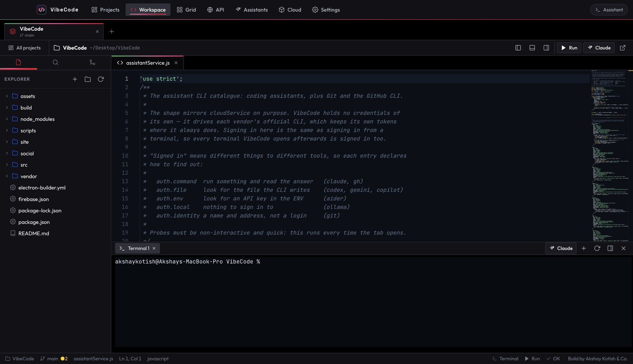The image size is (633, 364).
Task: Focus the terminal prompt area
Action: tap(373, 302)
